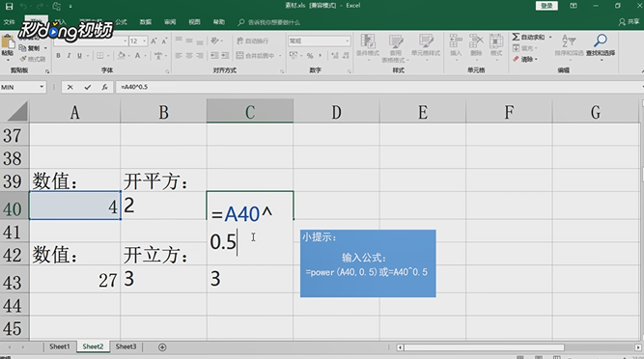Click the Undo arrow in quick access toolbar
This screenshot has height=359, width=644.
(24, 6)
